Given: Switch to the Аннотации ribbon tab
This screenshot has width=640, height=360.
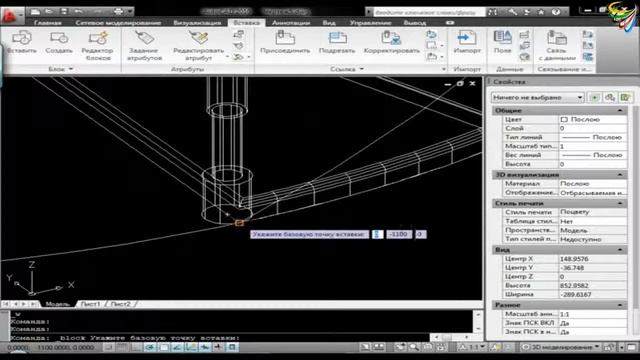Looking at the screenshot, I should click(291, 23).
